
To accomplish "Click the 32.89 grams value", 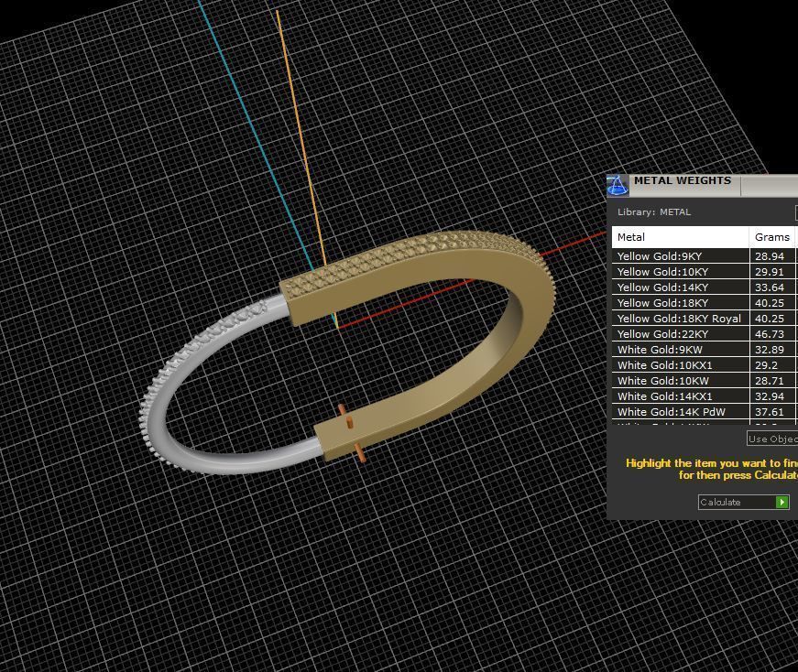I will coord(769,350).
